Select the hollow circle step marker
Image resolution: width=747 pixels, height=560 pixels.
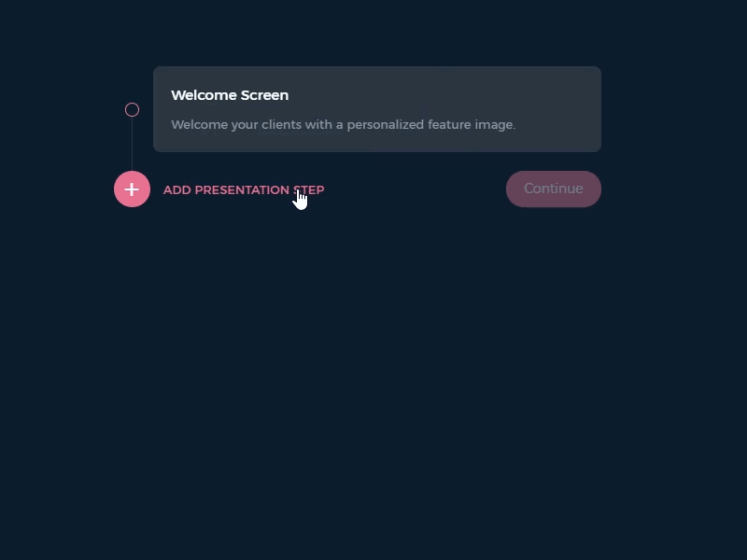pyautogui.click(x=132, y=110)
